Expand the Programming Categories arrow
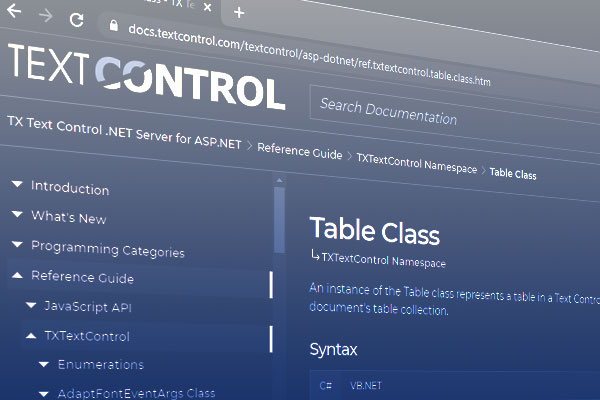Image resolution: width=600 pixels, height=400 pixels. pyautogui.click(x=17, y=244)
